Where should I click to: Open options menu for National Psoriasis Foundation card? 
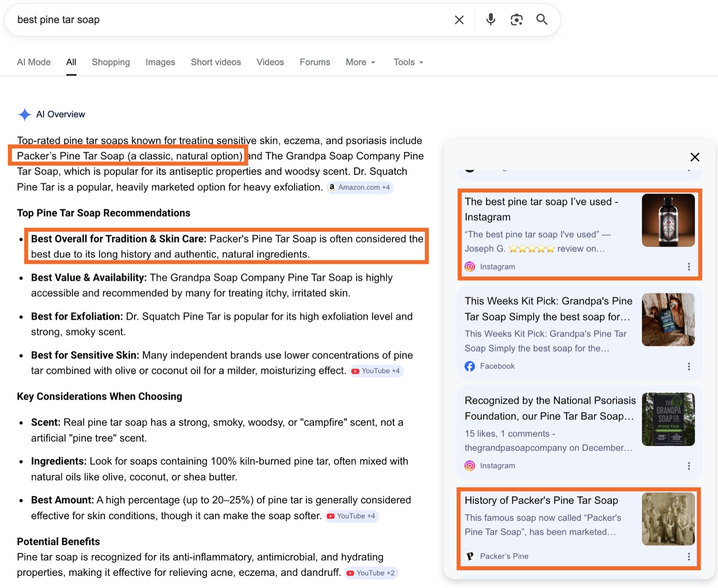[x=689, y=466]
